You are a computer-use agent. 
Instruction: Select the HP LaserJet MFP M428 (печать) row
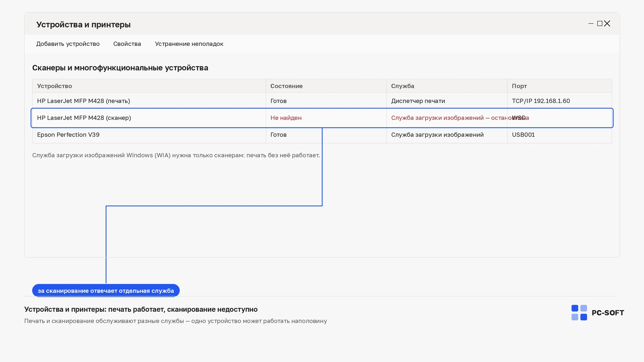tap(322, 101)
